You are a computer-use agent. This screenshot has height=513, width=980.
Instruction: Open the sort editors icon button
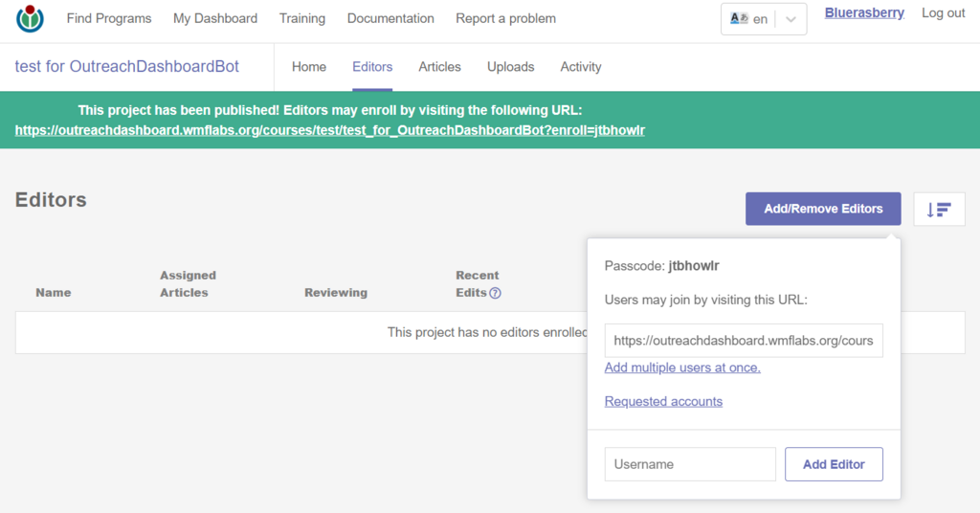(x=939, y=210)
